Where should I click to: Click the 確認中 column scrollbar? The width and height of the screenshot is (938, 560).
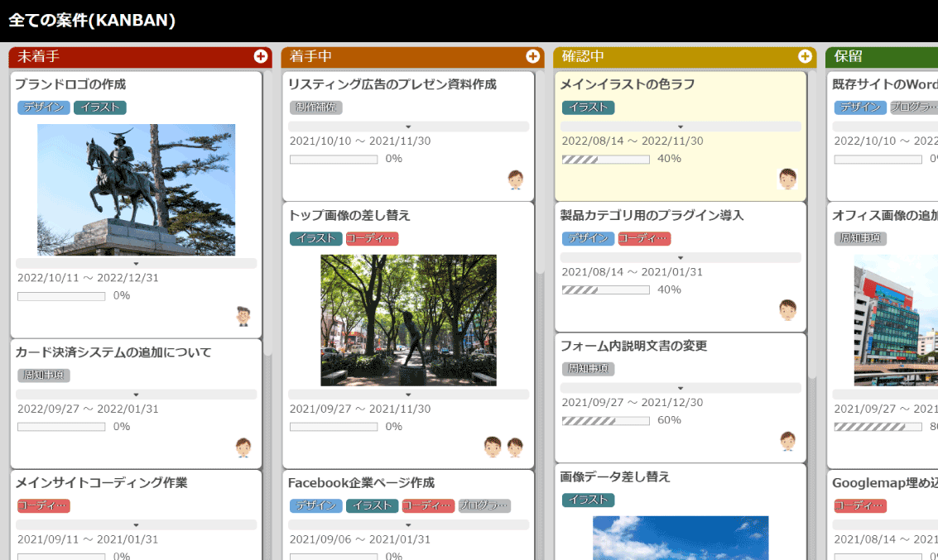tap(812, 225)
